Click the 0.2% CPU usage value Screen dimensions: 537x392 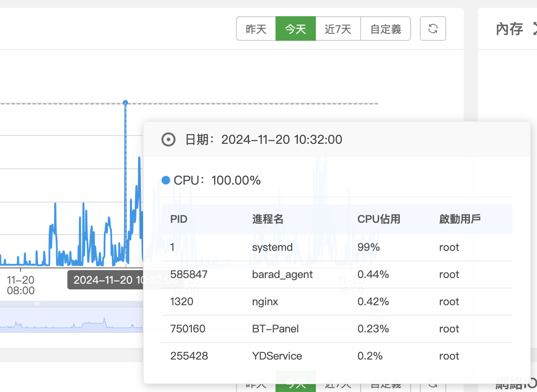click(x=369, y=356)
